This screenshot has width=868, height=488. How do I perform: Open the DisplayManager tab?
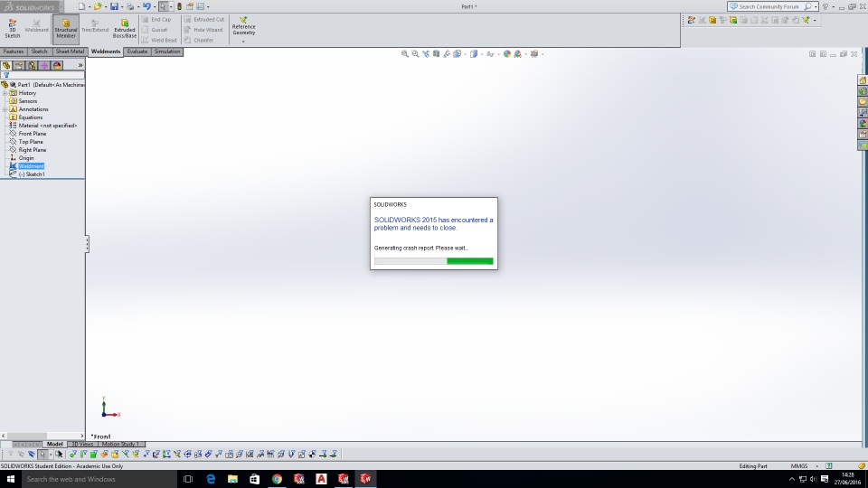pyautogui.click(x=57, y=65)
